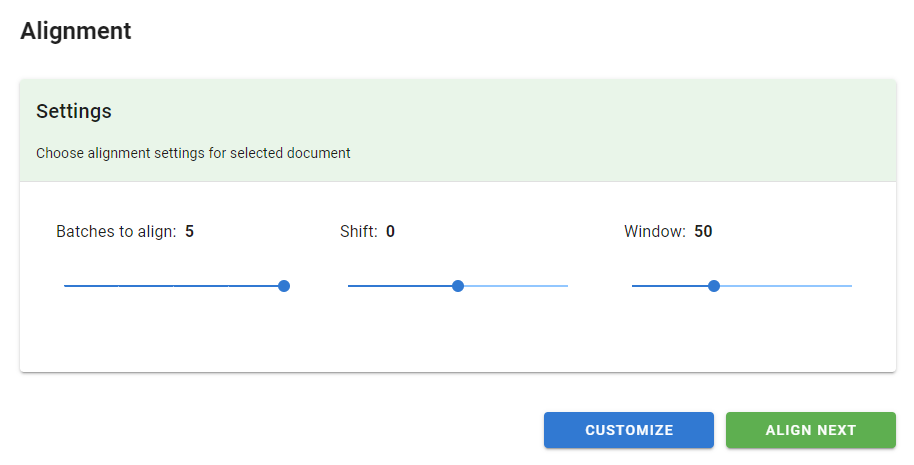Click the Customize button
Viewport: 914px width, 465px height.
tap(629, 430)
